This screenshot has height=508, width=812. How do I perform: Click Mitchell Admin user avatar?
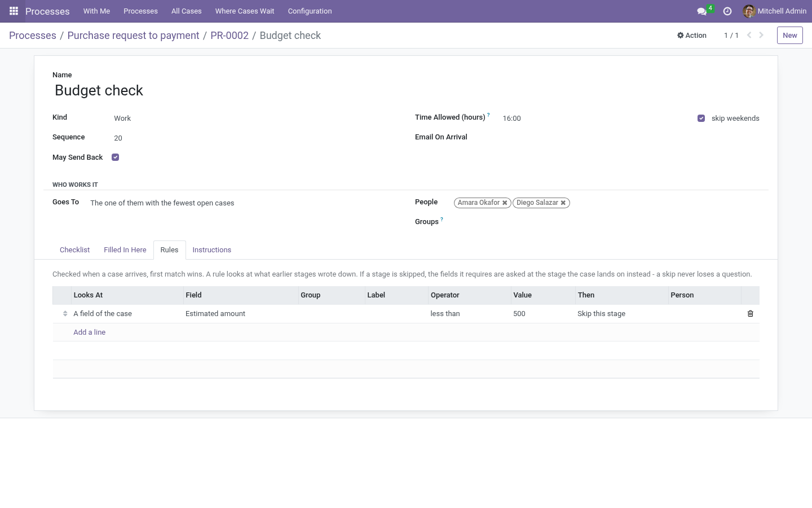[x=749, y=11]
